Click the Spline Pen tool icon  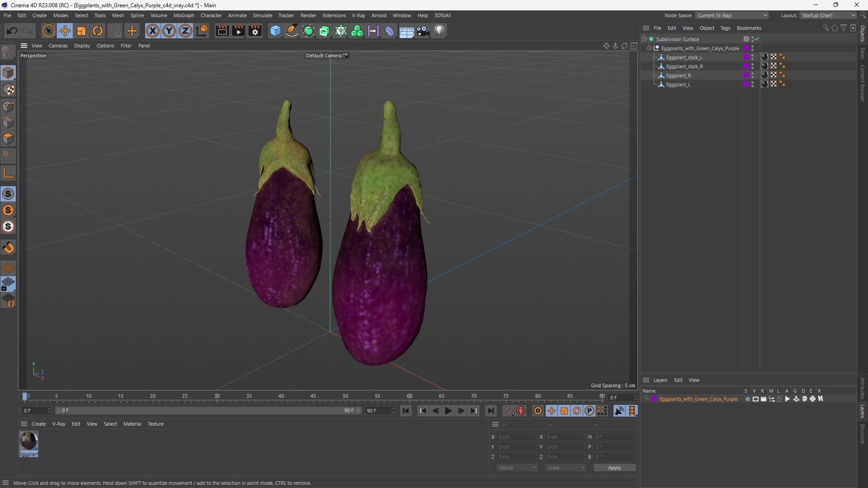click(292, 31)
